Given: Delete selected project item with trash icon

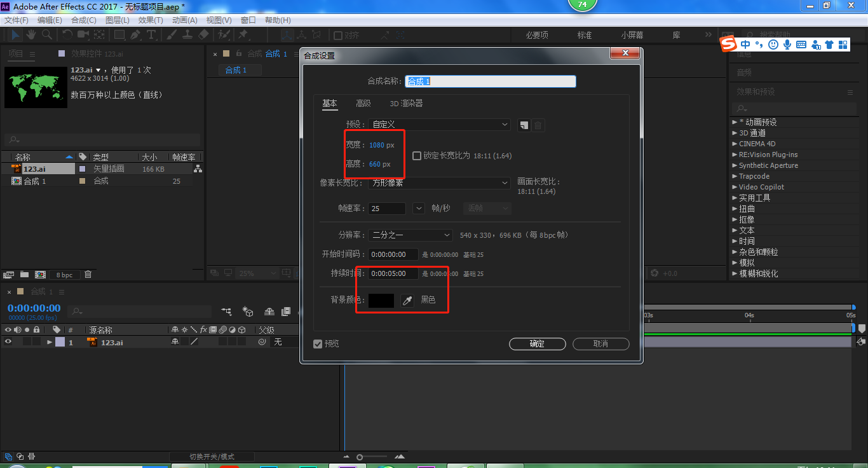Looking at the screenshot, I should point(88,275).
